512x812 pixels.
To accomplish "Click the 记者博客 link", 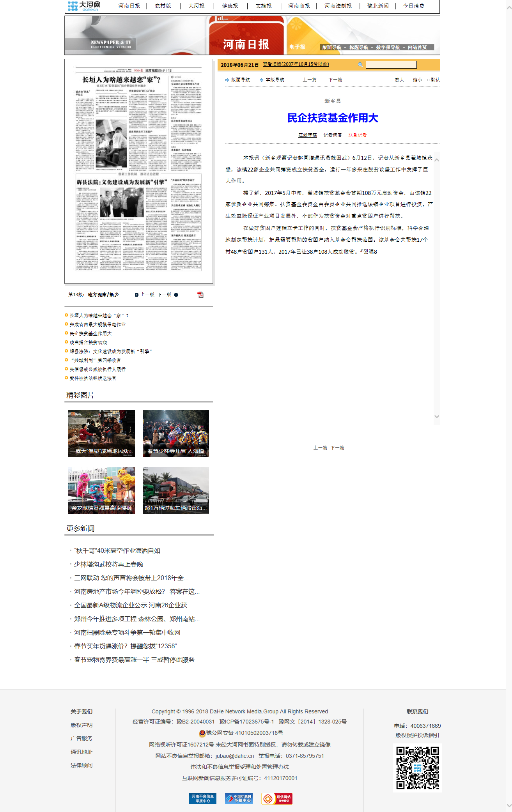I will pyautogui.click(x=333, y=135).
